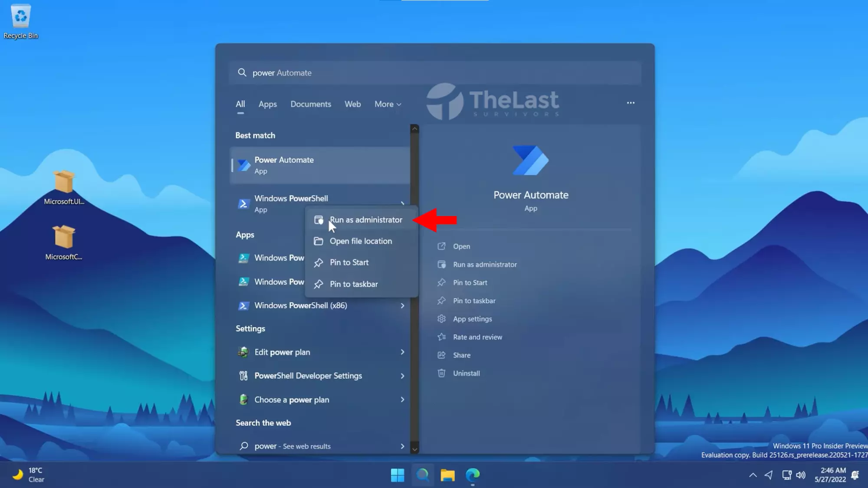Screen dimensions: 868x488
Task: Expand Windows PowerShell (x86) result chevron
Action: coord(402,306)
